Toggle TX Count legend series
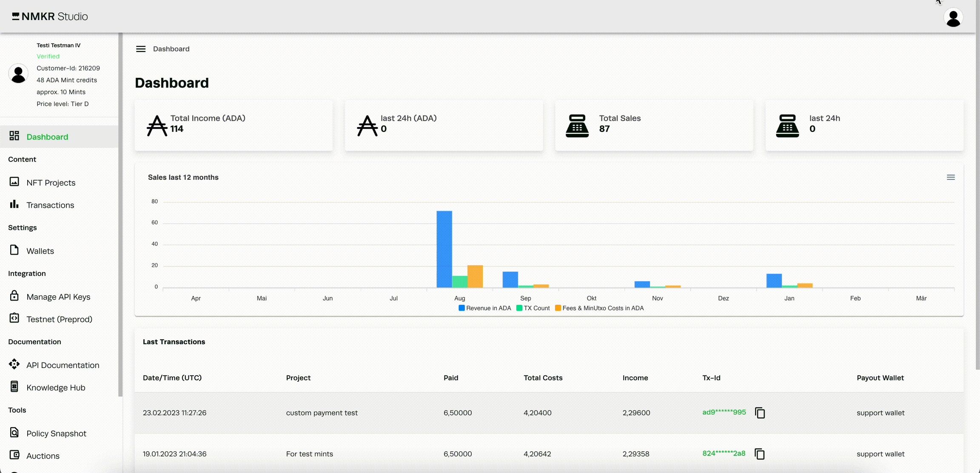The image size is (980, 473). (533, 308)
